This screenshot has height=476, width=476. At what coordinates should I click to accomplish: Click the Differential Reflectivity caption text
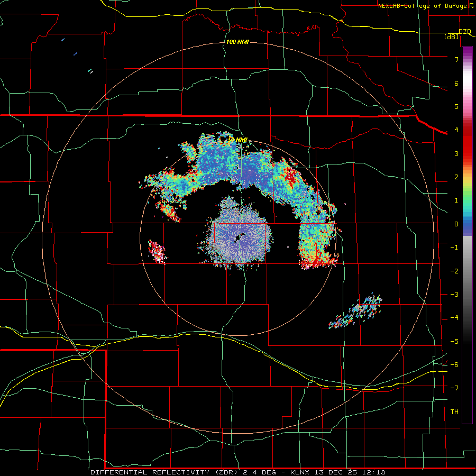pyautogui.click(x=237, y=472)
